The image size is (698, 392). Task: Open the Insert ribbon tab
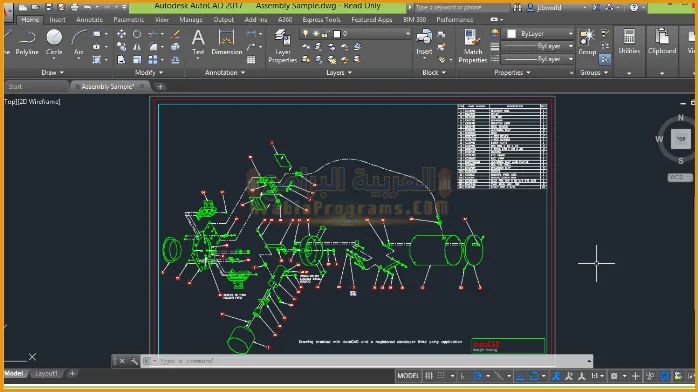click(57, 20)
